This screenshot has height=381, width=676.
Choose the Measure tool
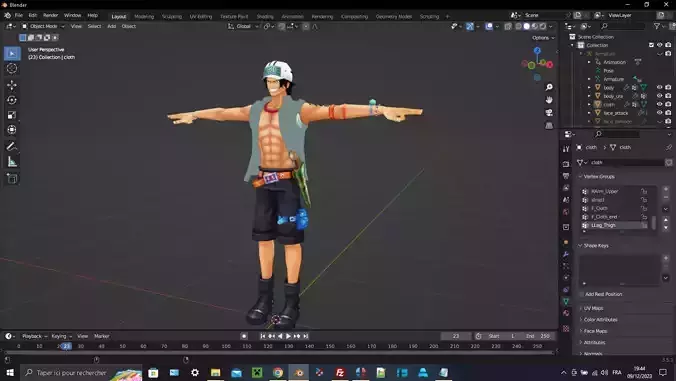pyautogui.click(x=12, y=162)
